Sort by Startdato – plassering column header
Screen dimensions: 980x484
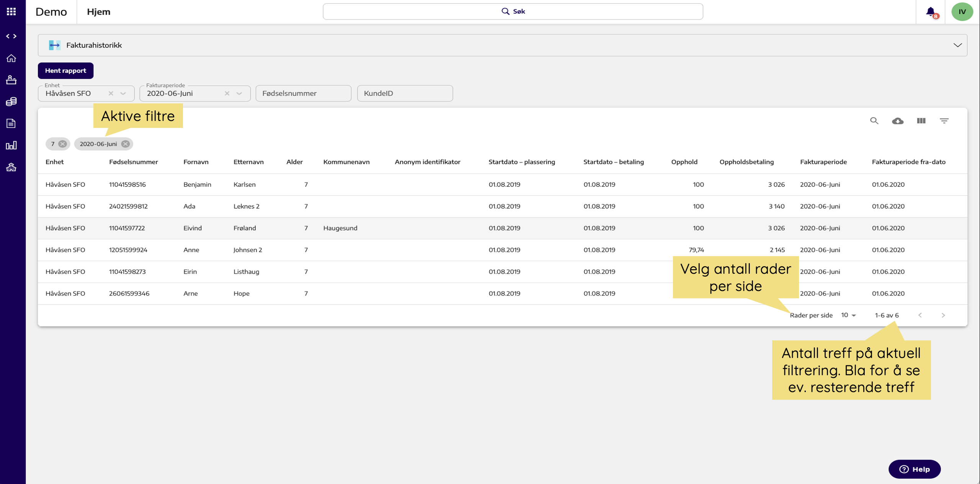coord(522,162)
